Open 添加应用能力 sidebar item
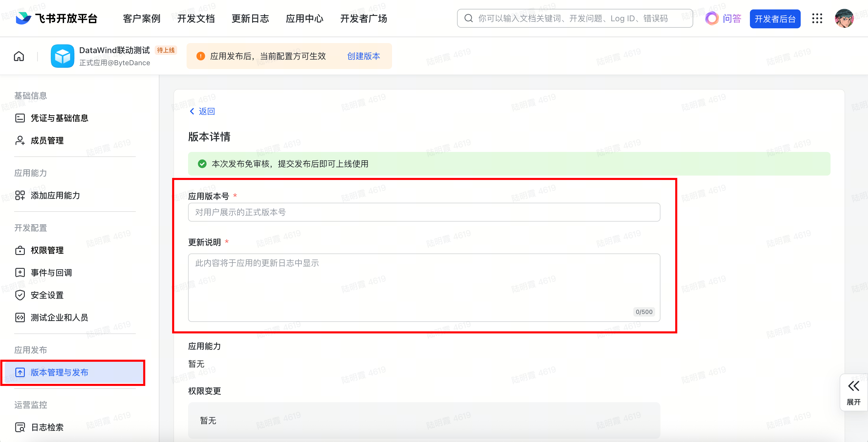The height and width of the screenshot is (442, 868). 55,195
